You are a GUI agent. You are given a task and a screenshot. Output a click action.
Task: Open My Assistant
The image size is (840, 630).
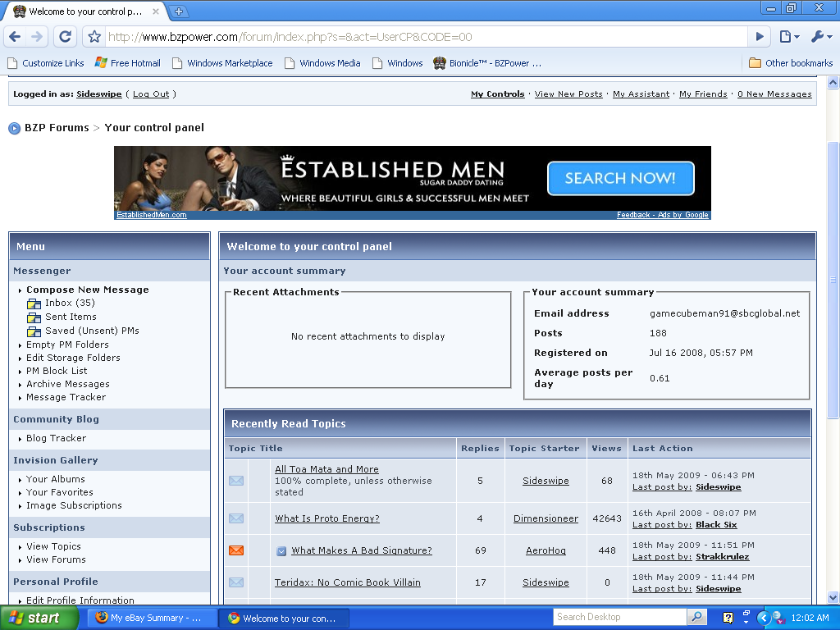[x=641, y=94]
